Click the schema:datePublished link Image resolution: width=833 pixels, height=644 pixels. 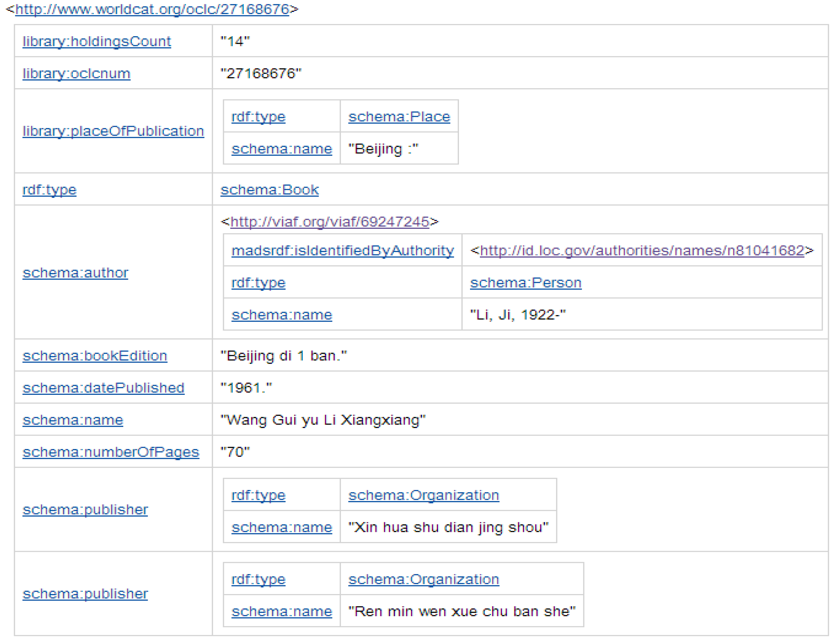(x=103, y=388)
